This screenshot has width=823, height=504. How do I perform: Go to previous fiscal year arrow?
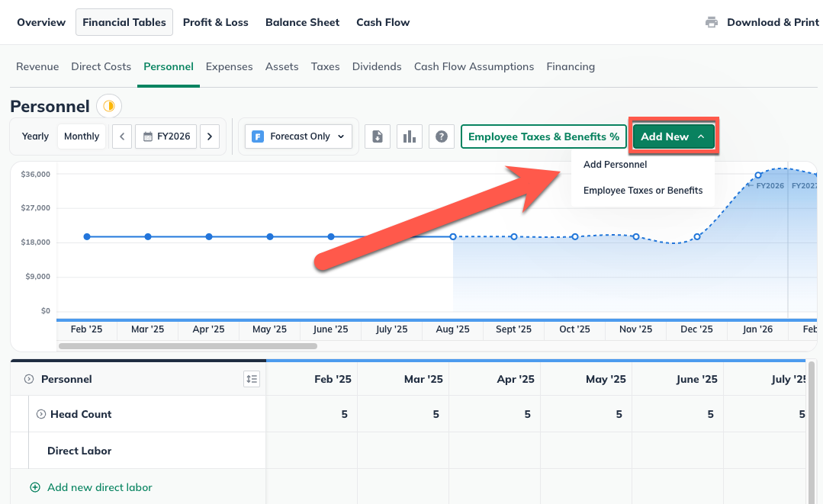point(122,136)
